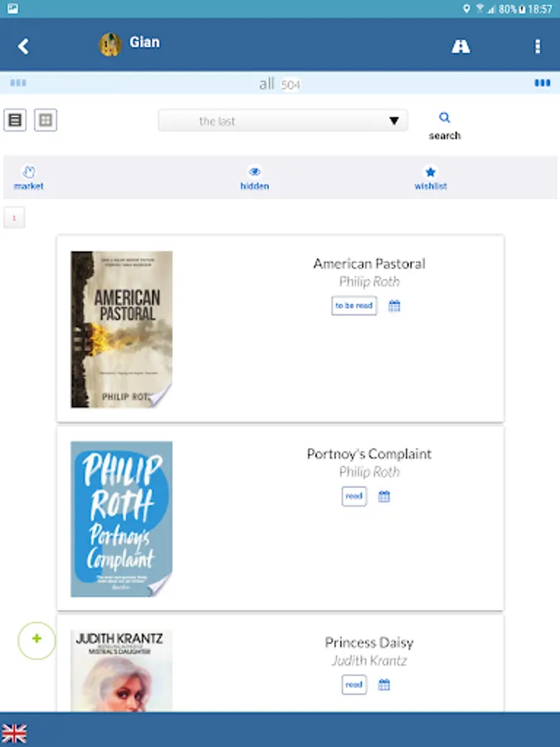Switch to grid view layout
560x747 pixels.
[46, 120]
